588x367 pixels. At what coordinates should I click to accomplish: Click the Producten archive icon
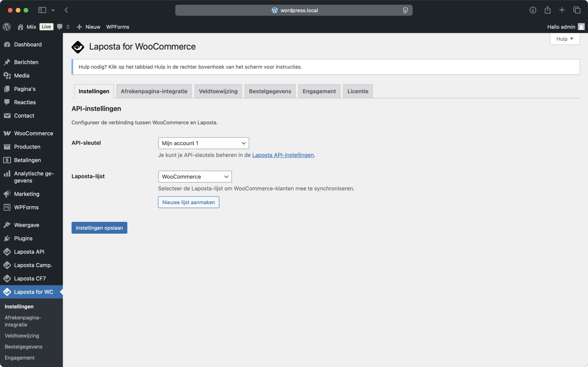pos(7,147)
